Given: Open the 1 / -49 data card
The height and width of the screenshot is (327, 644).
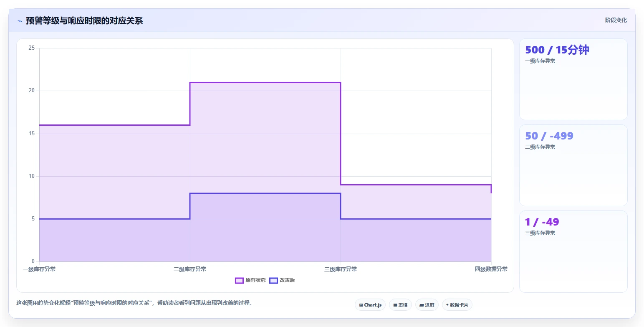Looking at the screenshot, I should pos(573,251).
